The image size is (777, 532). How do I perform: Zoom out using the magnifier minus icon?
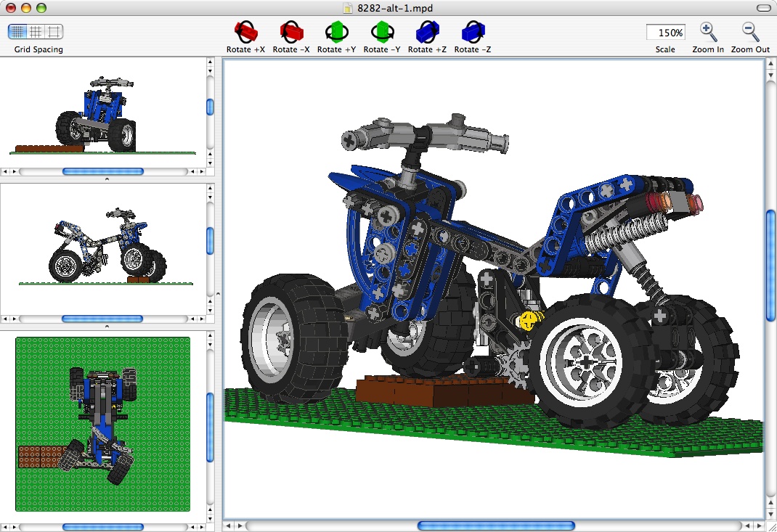(749, 31)
